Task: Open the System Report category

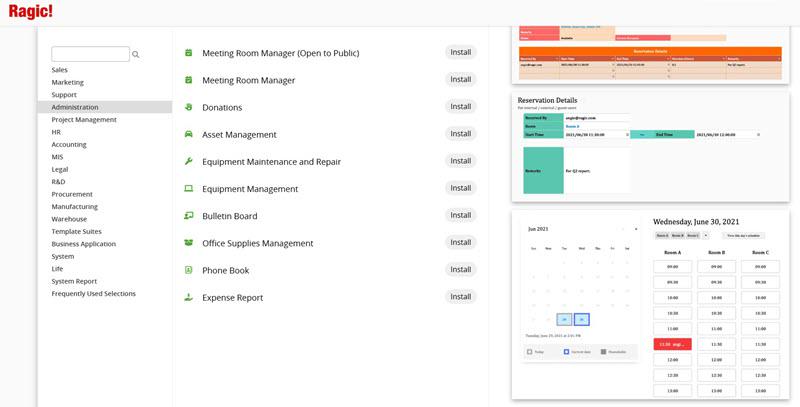Action: [74, 281]
